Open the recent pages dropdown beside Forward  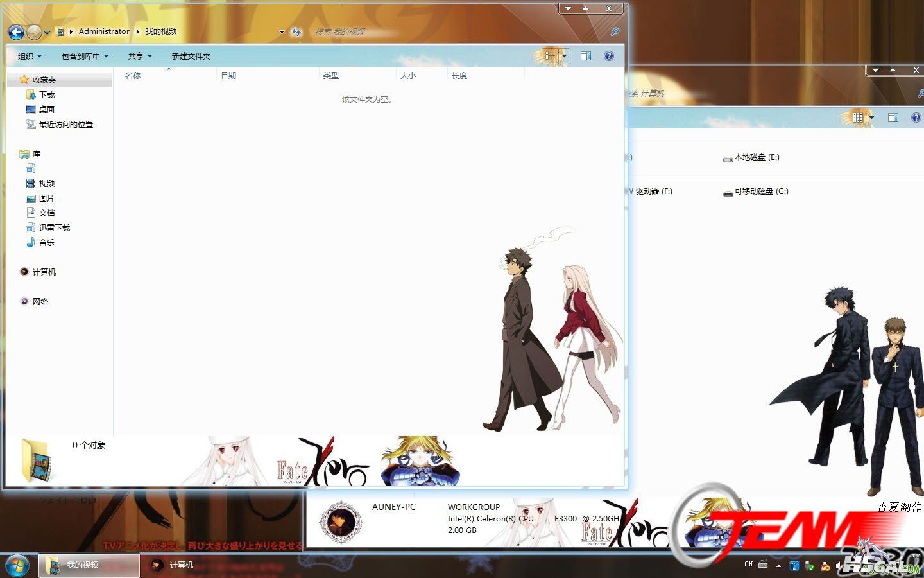[x=47, y=32]
